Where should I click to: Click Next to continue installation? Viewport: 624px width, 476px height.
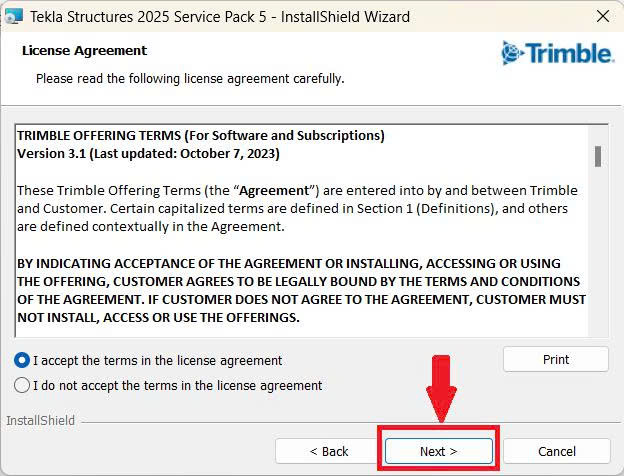(438, 451)
